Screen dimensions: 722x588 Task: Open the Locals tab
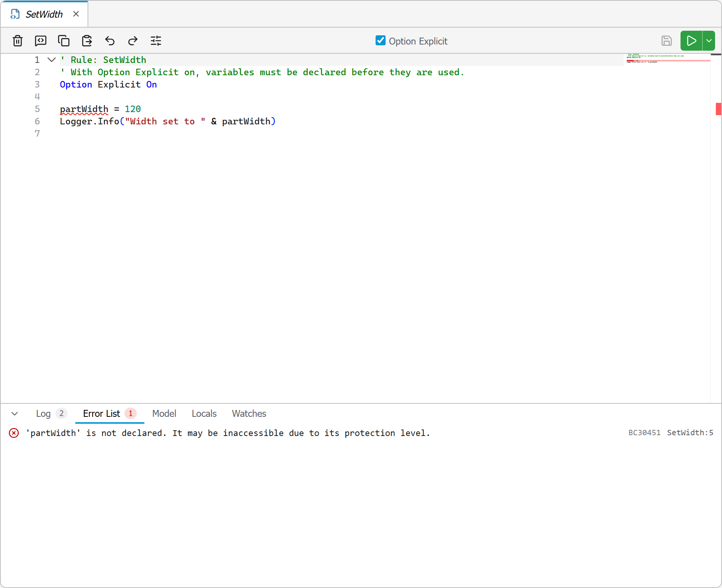pyautogui.click(x=204, y=413)
